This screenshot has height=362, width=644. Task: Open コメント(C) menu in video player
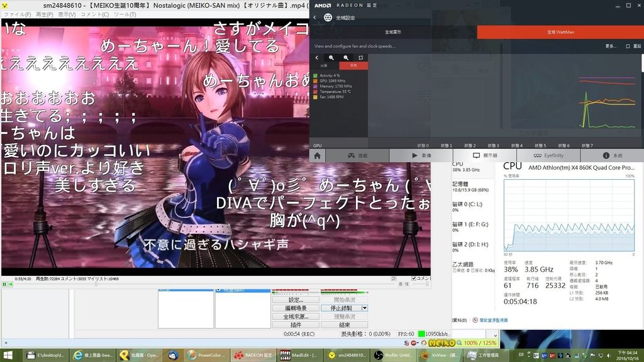point(94,14)
